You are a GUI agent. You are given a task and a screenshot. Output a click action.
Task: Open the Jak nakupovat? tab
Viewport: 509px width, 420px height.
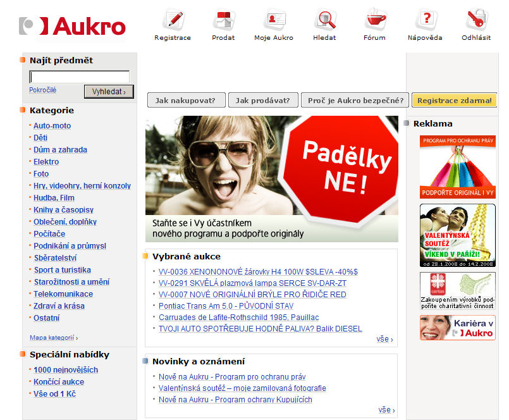pos(186,101)
